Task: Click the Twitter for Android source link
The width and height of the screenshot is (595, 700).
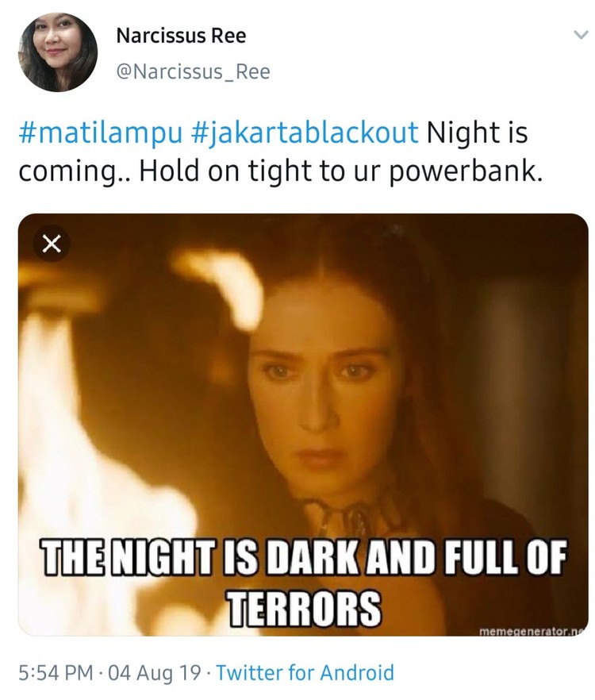Action: click(x=305, y=673)
